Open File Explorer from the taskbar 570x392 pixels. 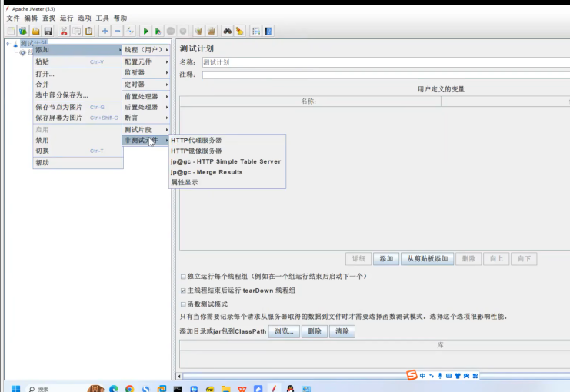(225, 388)
